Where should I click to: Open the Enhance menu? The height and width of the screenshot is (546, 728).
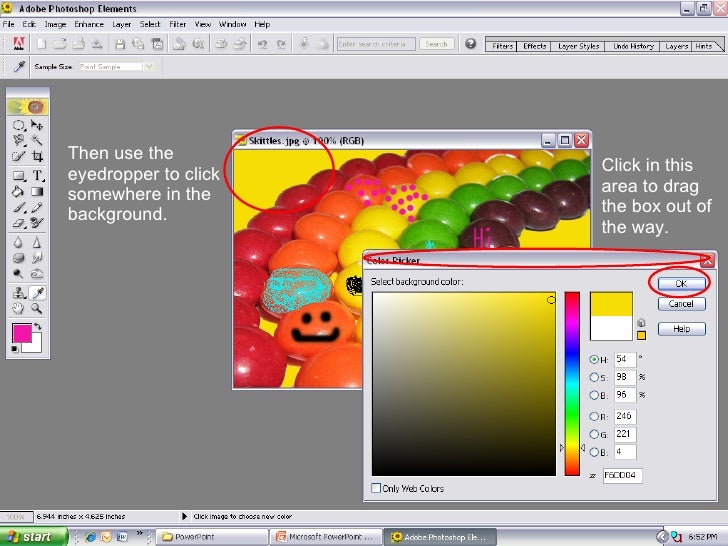click(88, 24)
